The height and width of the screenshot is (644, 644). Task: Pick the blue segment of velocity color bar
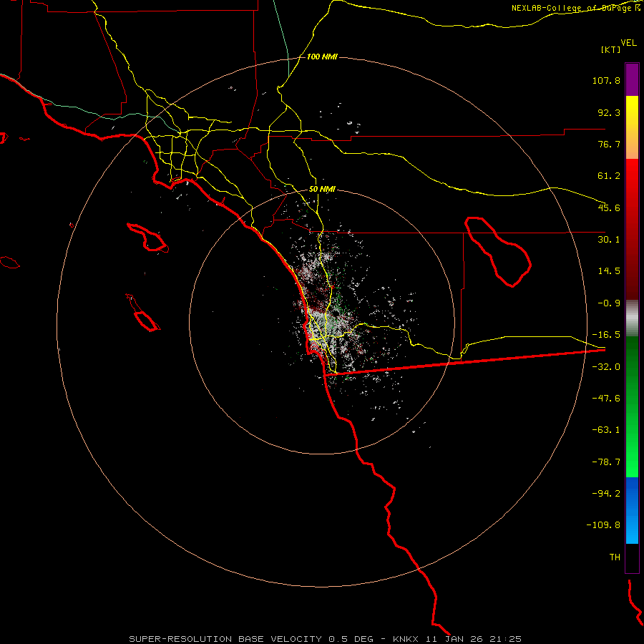tap(632, 510)
